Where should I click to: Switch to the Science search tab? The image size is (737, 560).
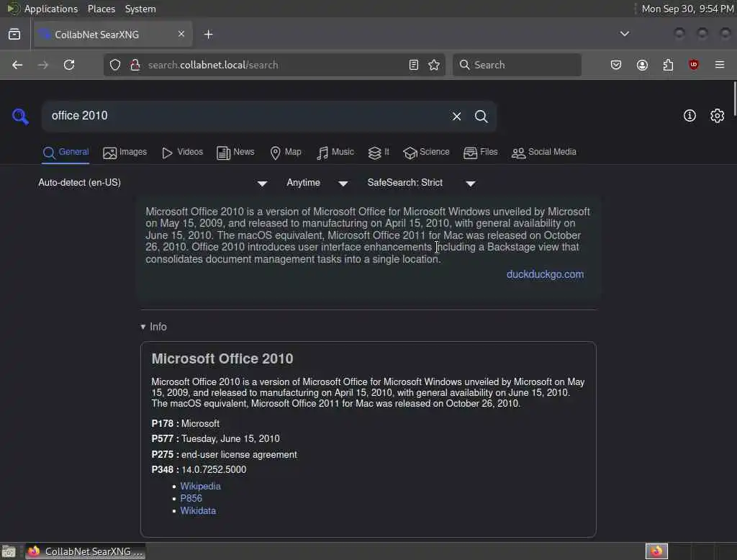[426, 153]
